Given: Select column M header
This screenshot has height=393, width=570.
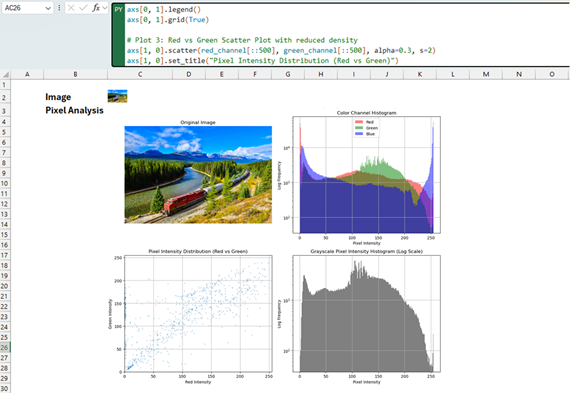Looking at the screenshot, I should [x=486, y=74].
